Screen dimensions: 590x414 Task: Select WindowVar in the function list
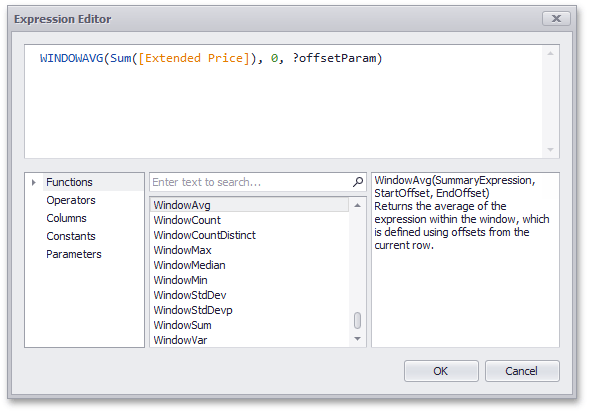(250, 340)
